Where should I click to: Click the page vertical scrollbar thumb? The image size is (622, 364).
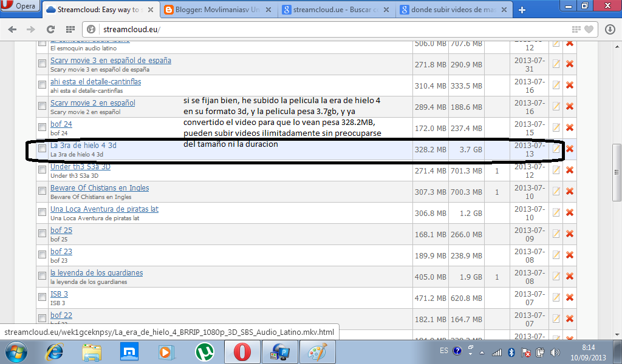coord(617,172)
